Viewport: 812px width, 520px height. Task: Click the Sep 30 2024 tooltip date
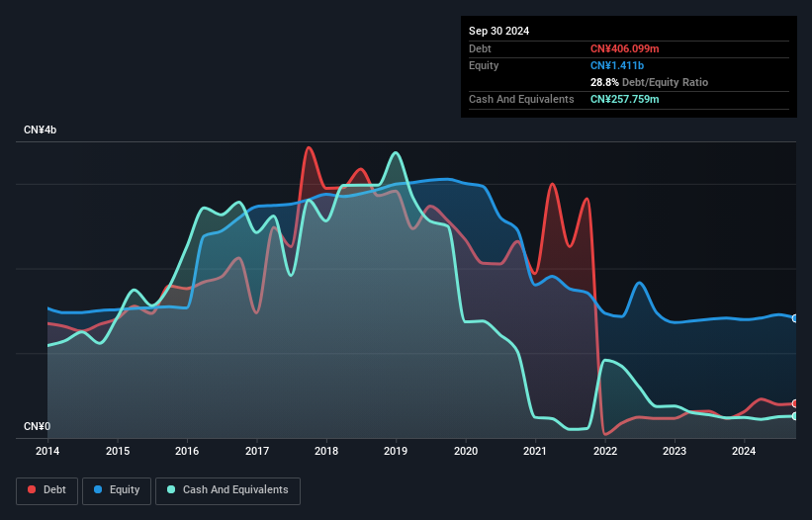(498, 31)
